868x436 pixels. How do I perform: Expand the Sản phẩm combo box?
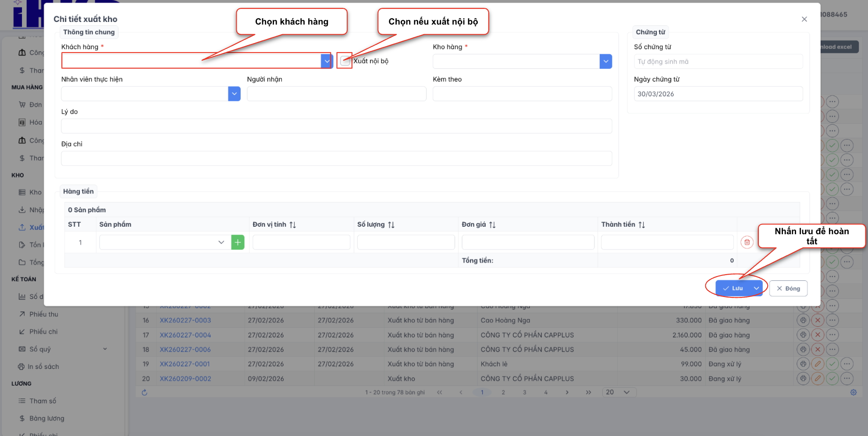tap(221, 242)
